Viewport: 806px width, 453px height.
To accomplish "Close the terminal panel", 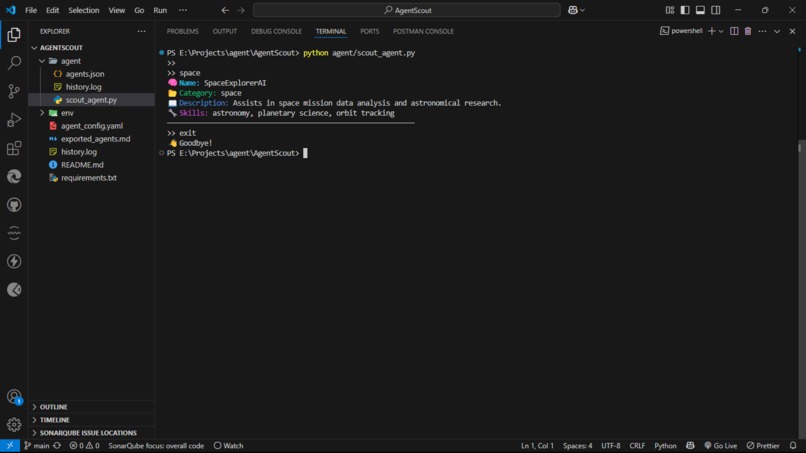I will 792,31.
